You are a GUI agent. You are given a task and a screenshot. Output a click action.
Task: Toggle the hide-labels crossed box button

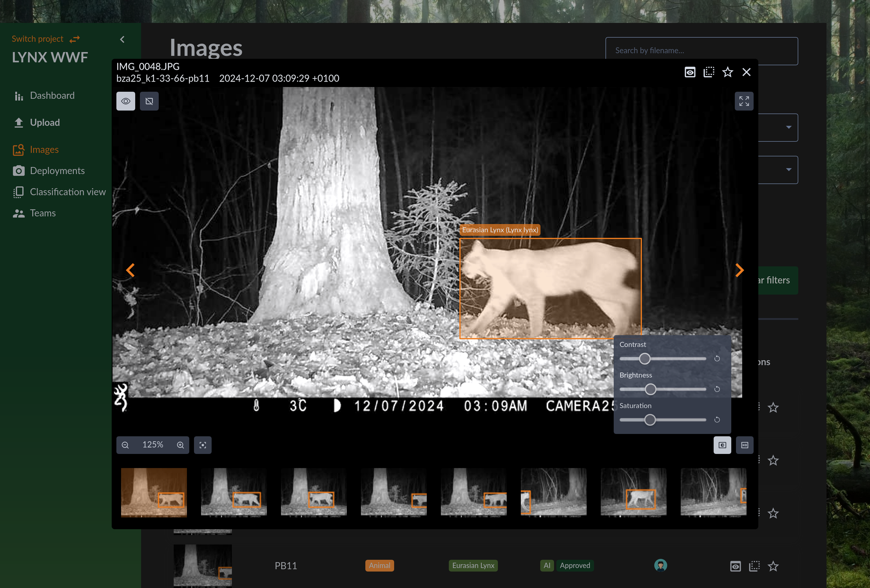coord(149,101)
